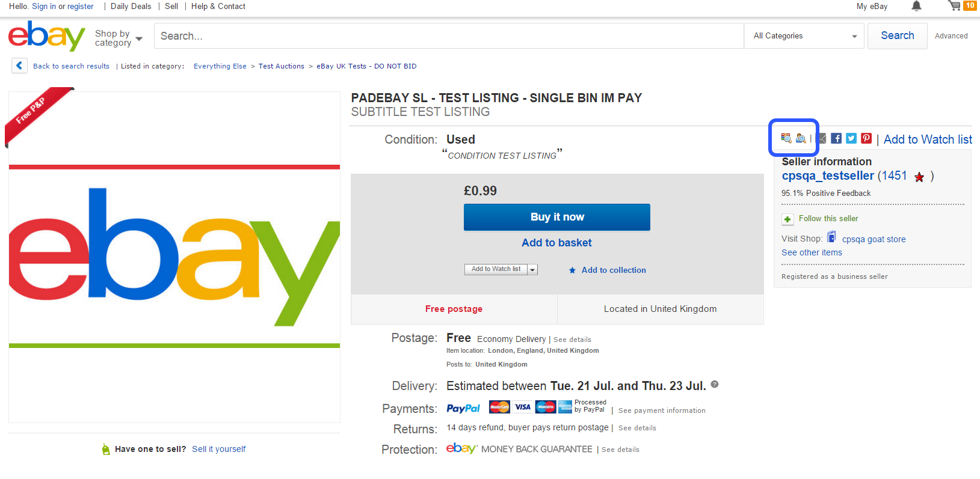Expand the Shop by category menu

click(x=119, y=37)
